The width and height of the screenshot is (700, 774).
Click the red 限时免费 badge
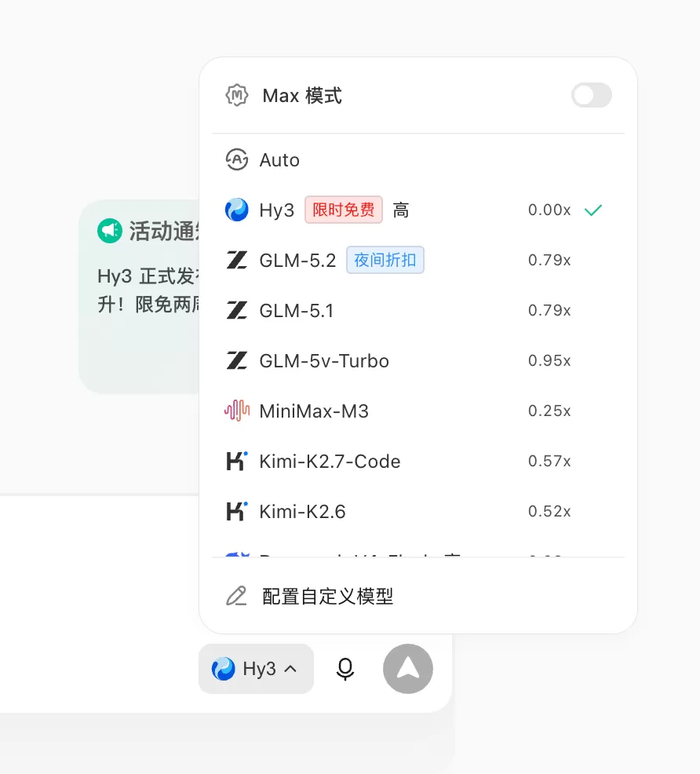pos(344,210)
